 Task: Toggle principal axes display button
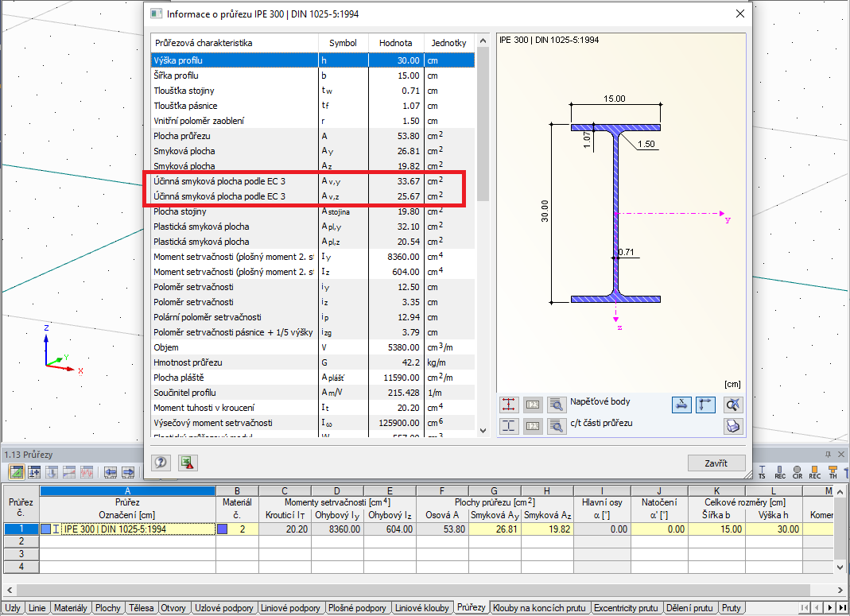point(705,405)
